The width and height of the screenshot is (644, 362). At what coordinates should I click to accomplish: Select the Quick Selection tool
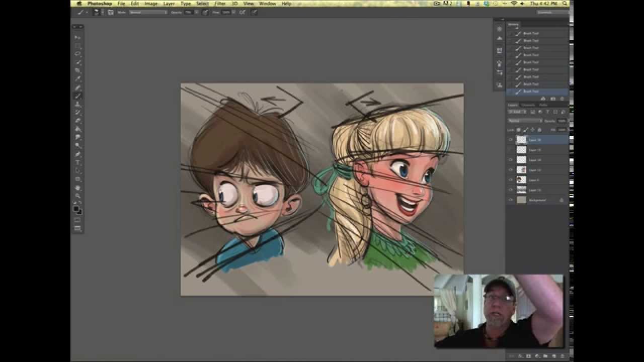pyautogui.click(x=78, y=62)
